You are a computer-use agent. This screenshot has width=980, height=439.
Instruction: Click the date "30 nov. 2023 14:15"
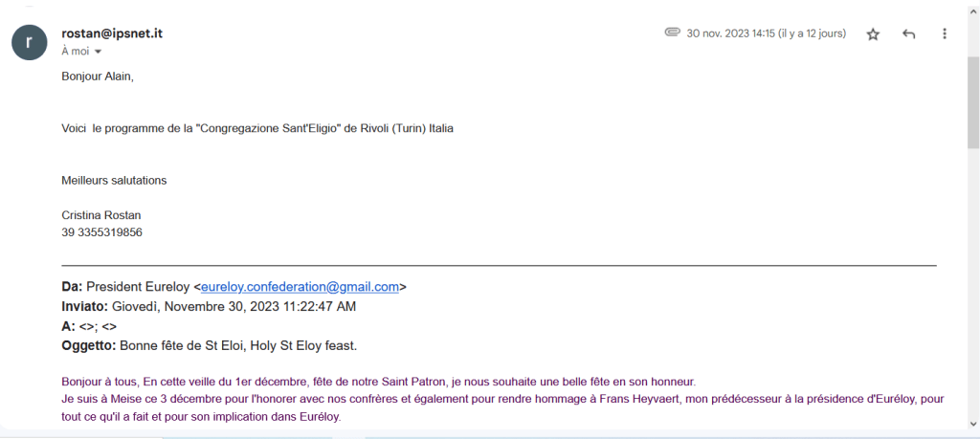731,33
